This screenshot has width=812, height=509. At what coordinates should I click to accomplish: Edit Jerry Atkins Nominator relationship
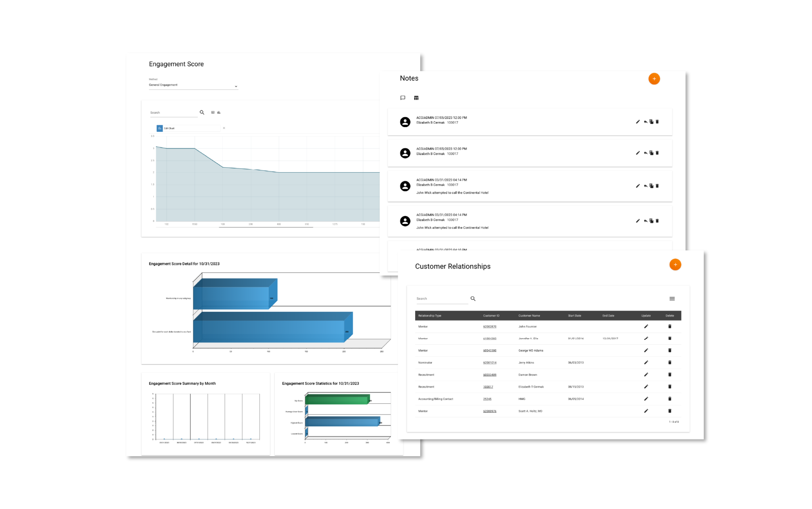[646, 362]
